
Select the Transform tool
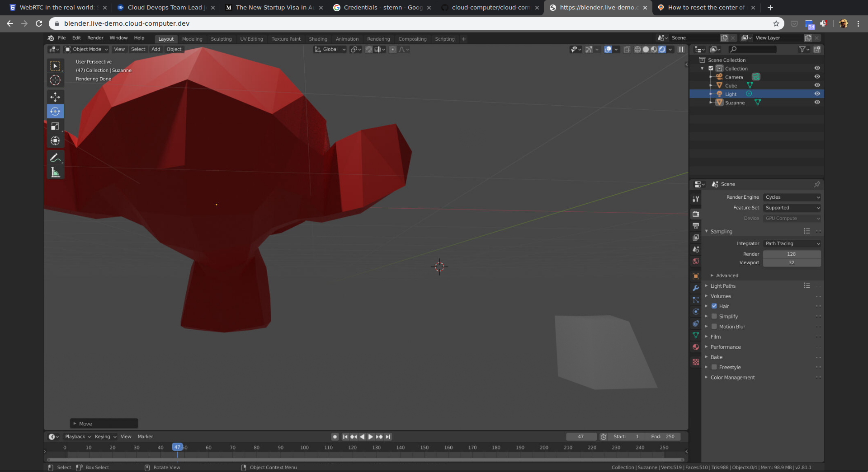click(x=55, y=140)
